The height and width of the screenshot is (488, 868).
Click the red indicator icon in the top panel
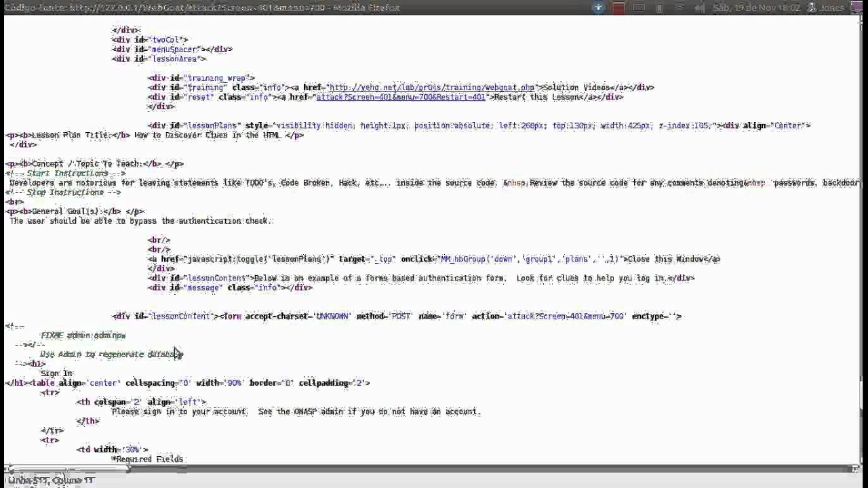point(618,7)
